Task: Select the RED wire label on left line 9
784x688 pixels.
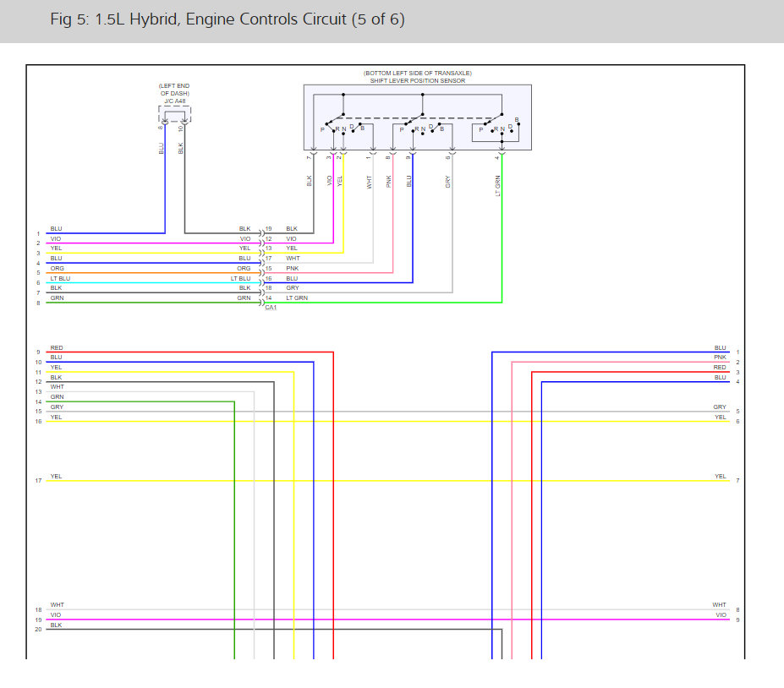Action: click(57, 347)
